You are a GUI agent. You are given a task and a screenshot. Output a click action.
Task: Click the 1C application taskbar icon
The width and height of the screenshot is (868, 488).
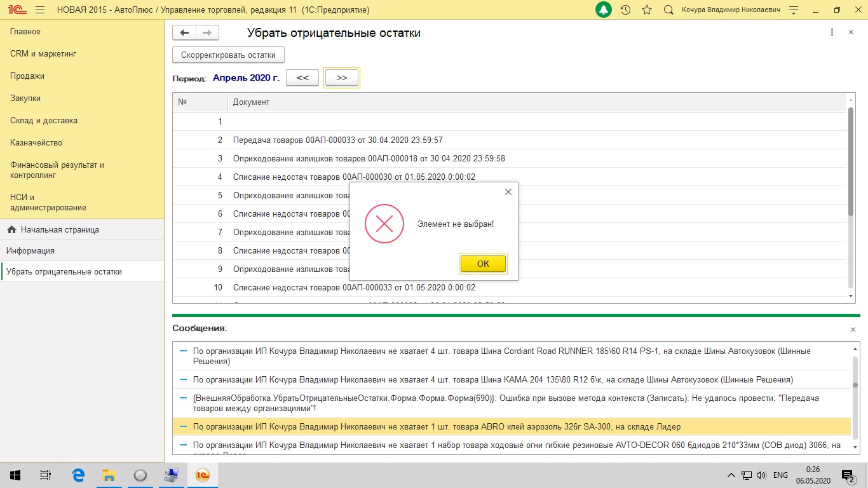(203, 475)
